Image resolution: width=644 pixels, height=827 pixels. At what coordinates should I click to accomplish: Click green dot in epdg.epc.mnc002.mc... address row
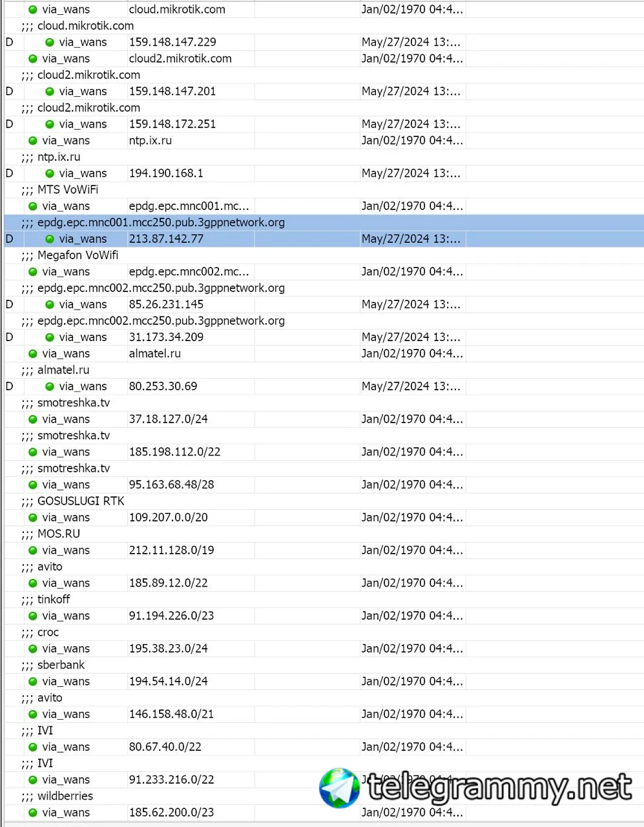(33, 271)
